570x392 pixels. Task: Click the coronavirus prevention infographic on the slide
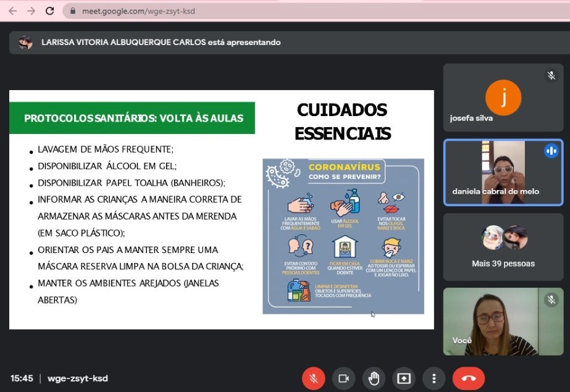click(x=343, y=235)
